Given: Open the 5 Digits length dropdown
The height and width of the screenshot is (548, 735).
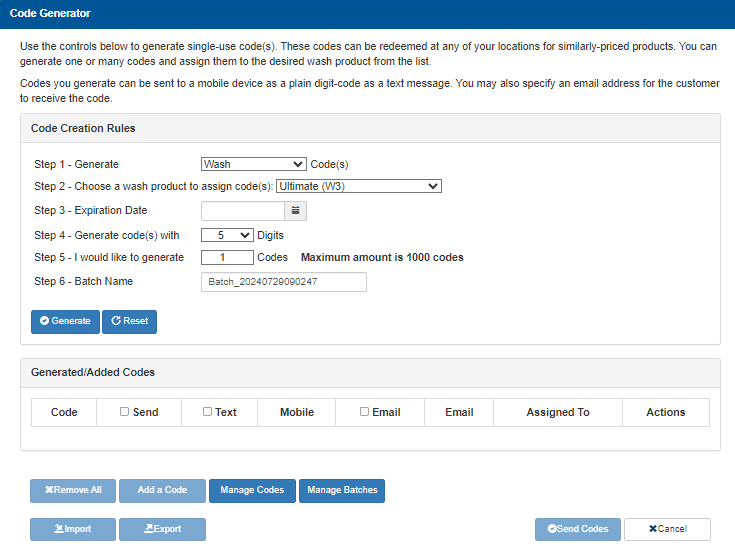Looking at the screenshot, I should [227, 235].
